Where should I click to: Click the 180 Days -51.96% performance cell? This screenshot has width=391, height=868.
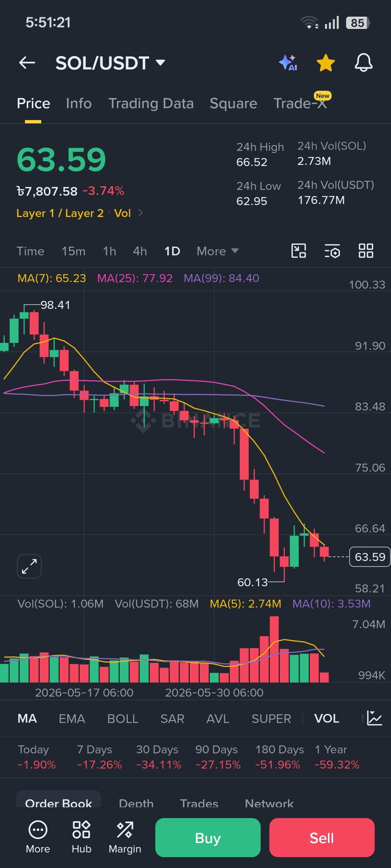click(x=279, y=757)
